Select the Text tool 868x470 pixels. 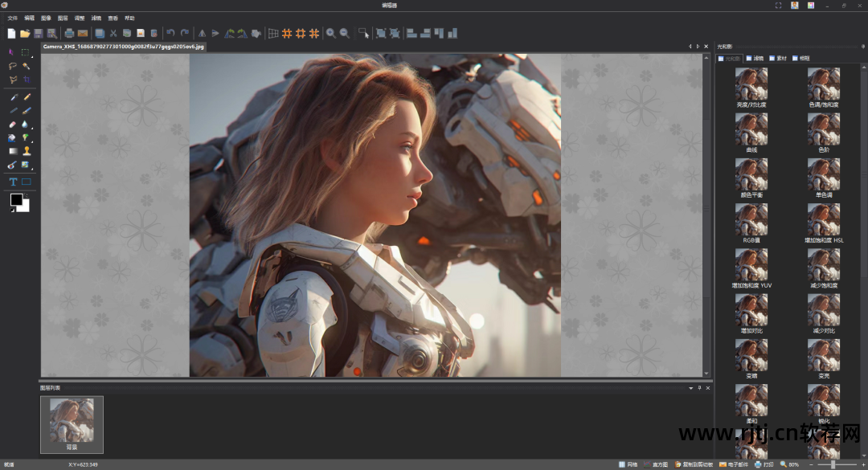13,182
